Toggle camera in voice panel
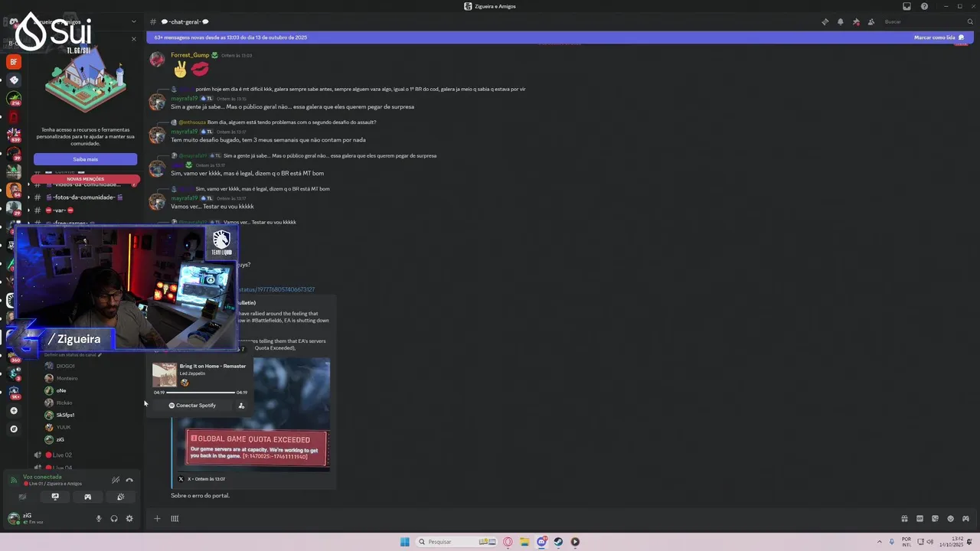980x551 pixels. [x=22, y=497]
